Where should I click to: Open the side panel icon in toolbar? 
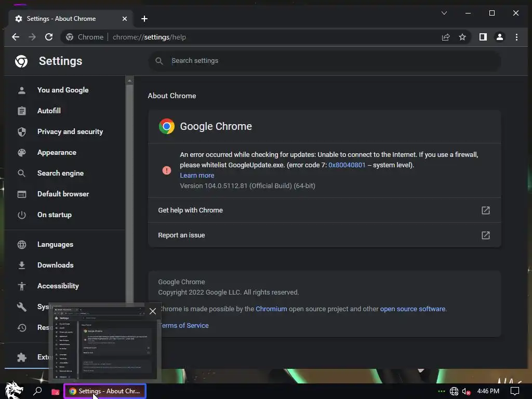483,37
